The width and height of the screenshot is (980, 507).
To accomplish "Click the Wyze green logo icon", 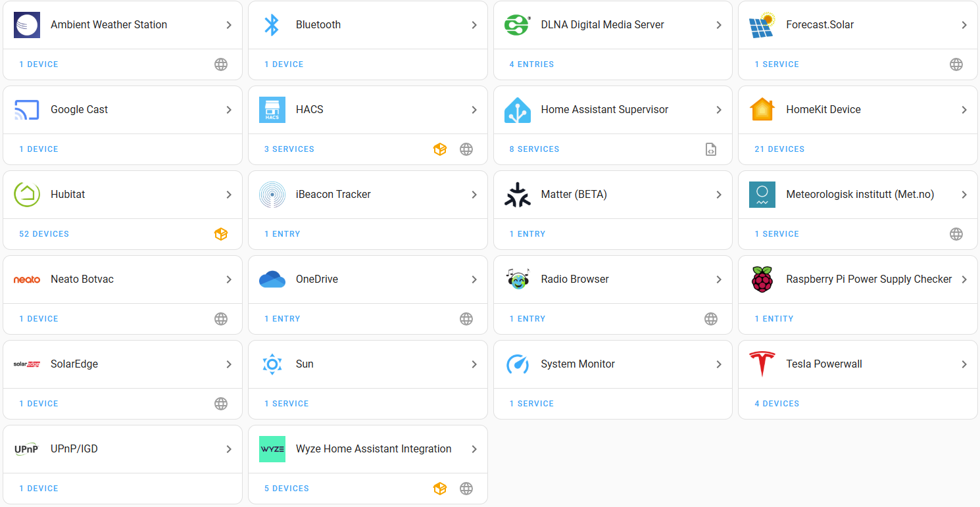I will (272, 449).
